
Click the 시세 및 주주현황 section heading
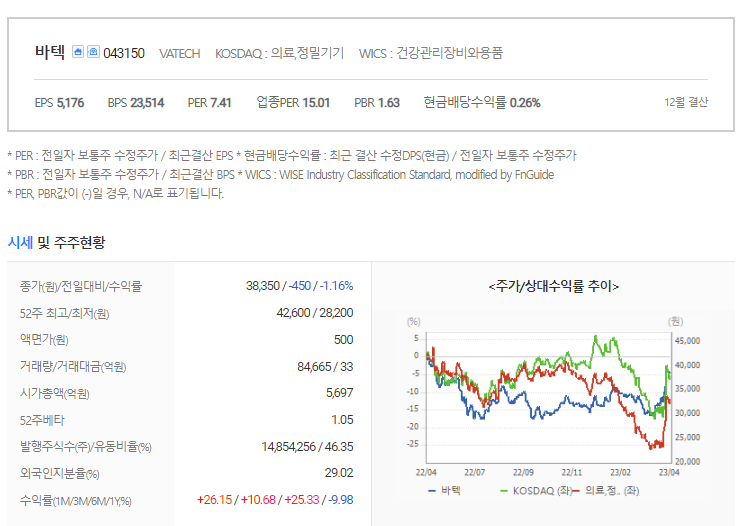(x=57, y=242)
